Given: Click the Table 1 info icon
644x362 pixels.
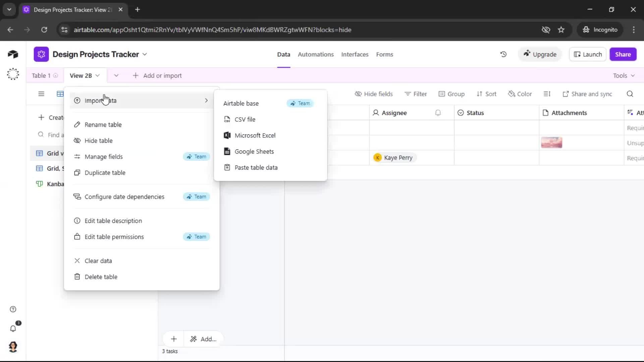Looking at the screenshot, I should [56, 76].
